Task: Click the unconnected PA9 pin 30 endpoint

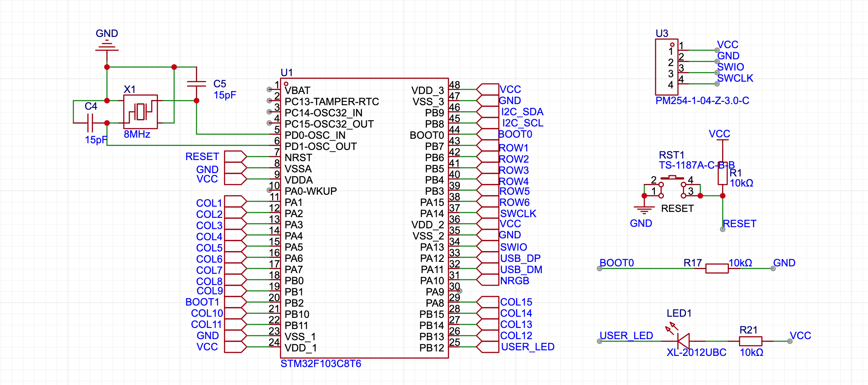Action: [x=460, y=291]
